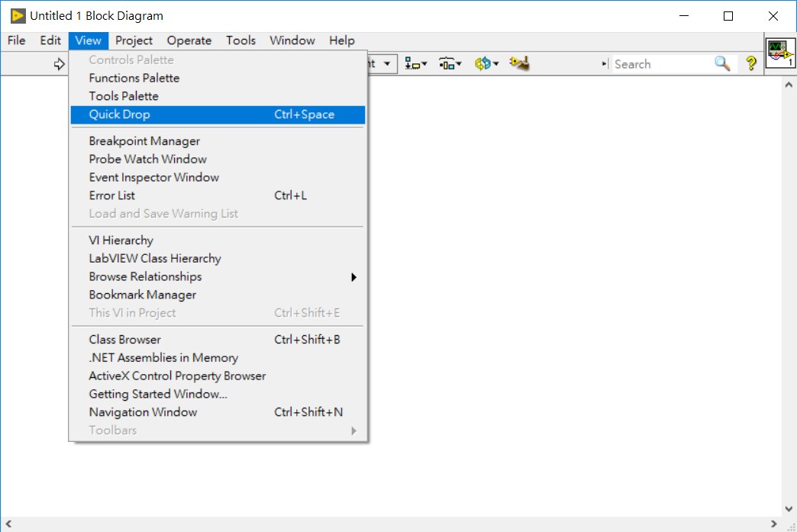Open Navigation Window
Image resolution: width=797 pixels, height=532 pixels.
click(218, 413)
